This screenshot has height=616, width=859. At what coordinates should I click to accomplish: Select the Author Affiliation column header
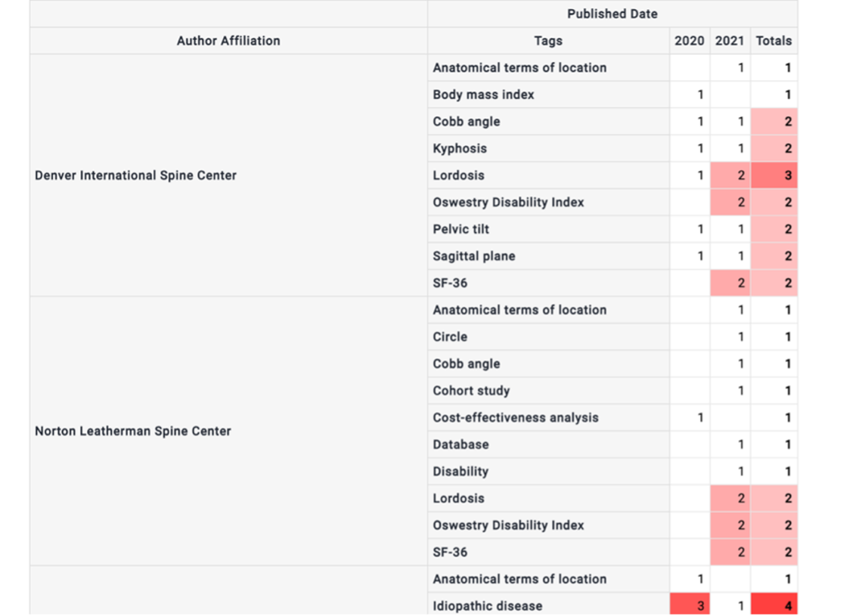(228, 41)
